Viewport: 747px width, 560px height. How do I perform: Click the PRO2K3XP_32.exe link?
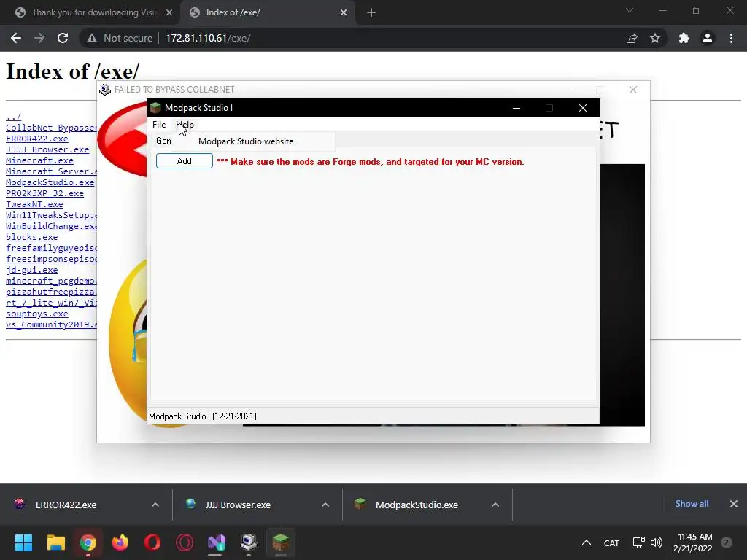(44, 193)
